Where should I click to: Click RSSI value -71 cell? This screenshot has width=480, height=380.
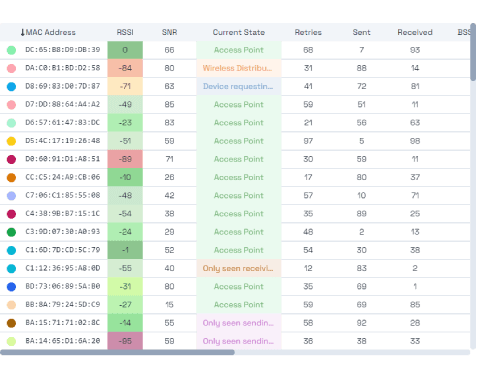pyautogui.click(x=125, y=87)
